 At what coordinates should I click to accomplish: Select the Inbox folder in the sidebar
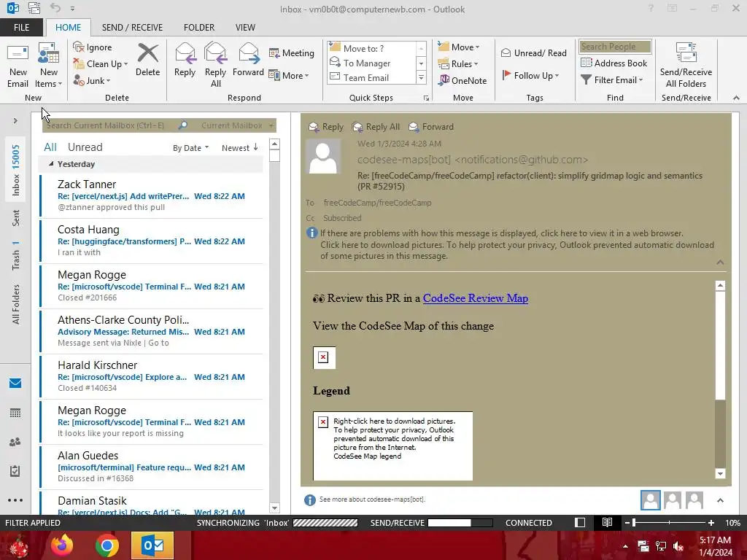16,170
